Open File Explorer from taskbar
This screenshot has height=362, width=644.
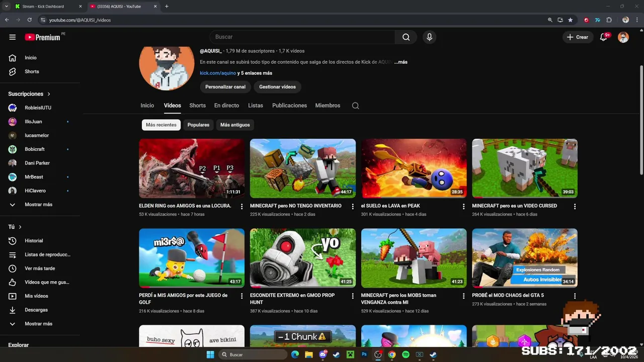click(x=309, y=354)
